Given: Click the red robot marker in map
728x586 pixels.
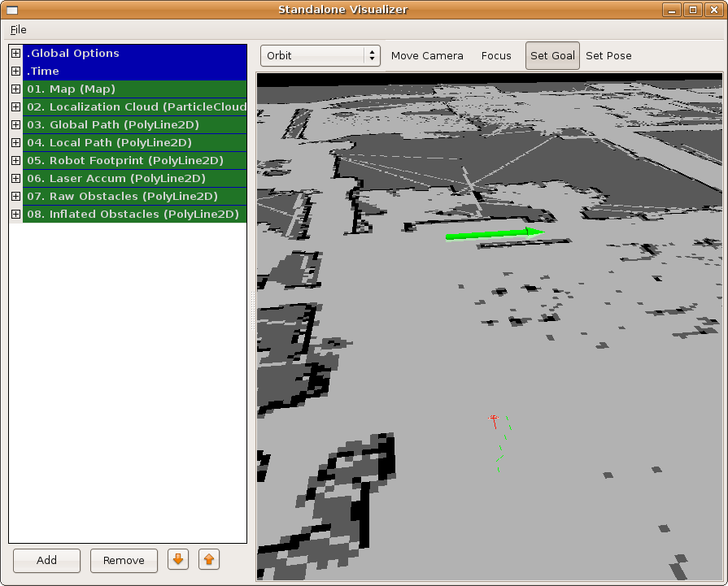Looking at the screenshot, I should [x=493, y=419].
